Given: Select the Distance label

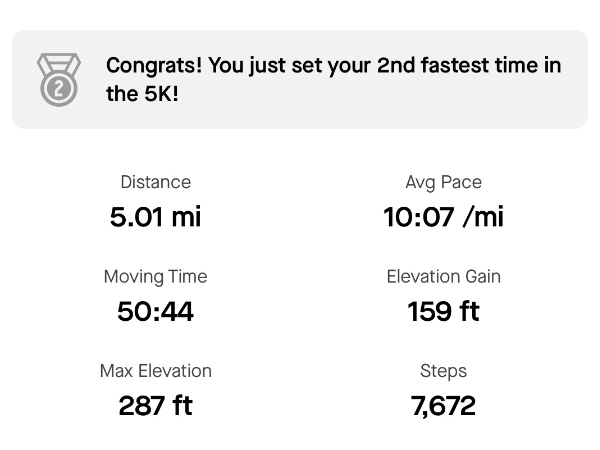Looking at the screenshot, I should (156, 182).
